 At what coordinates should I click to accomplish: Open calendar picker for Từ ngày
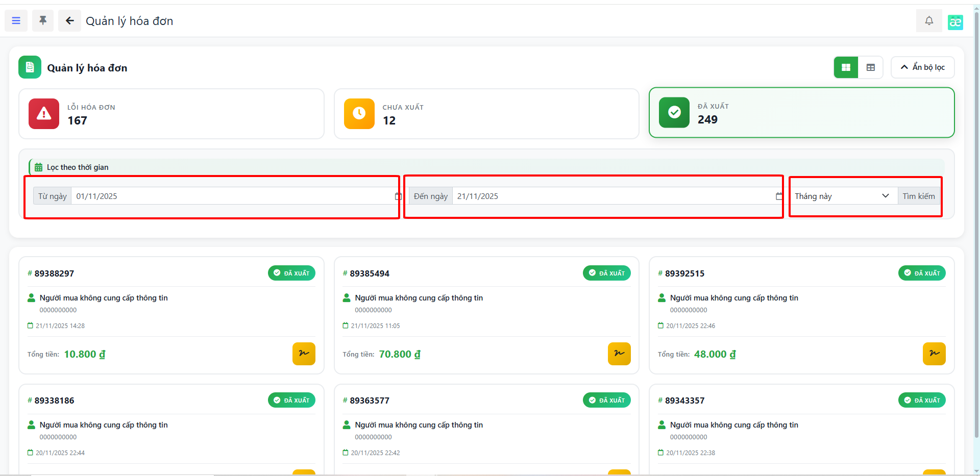click(398, 196)
